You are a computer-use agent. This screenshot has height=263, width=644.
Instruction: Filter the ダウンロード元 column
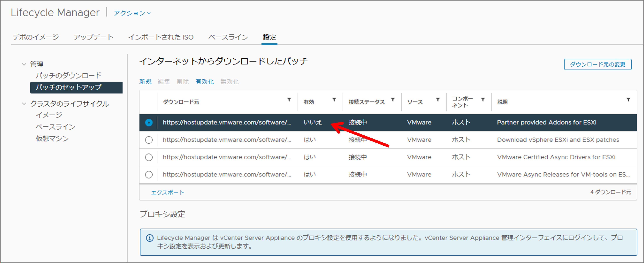289,99
